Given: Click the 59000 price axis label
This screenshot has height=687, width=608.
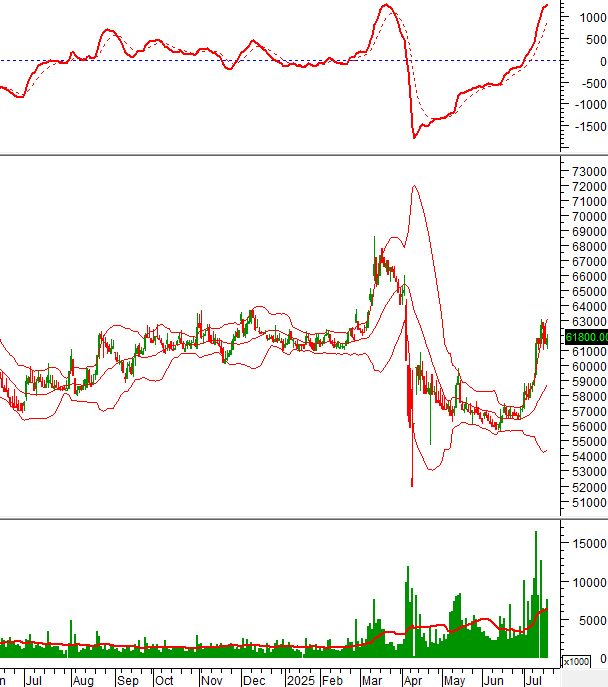Looking at the screenshot, I should 589,382.
